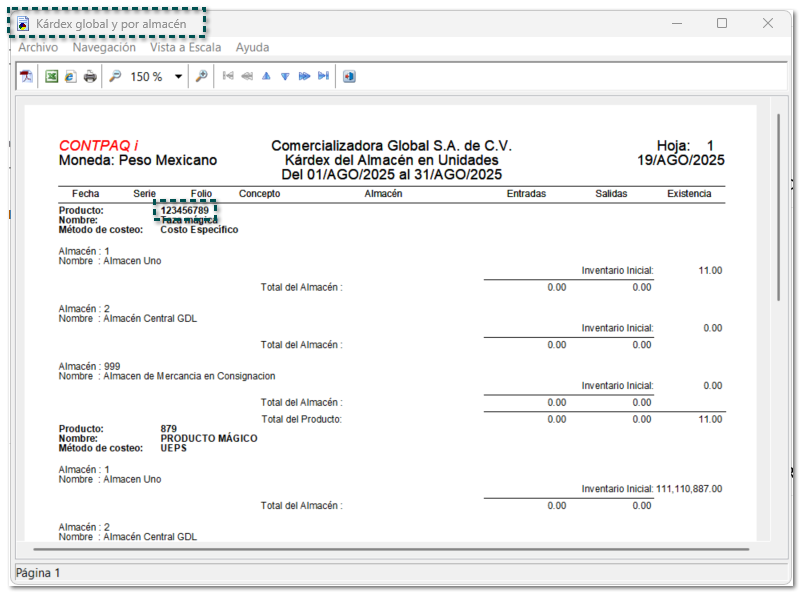Maximize the Kárdex window
Image resolution: width=802 pixels, height=595 pixels.
tap(722, 23)
